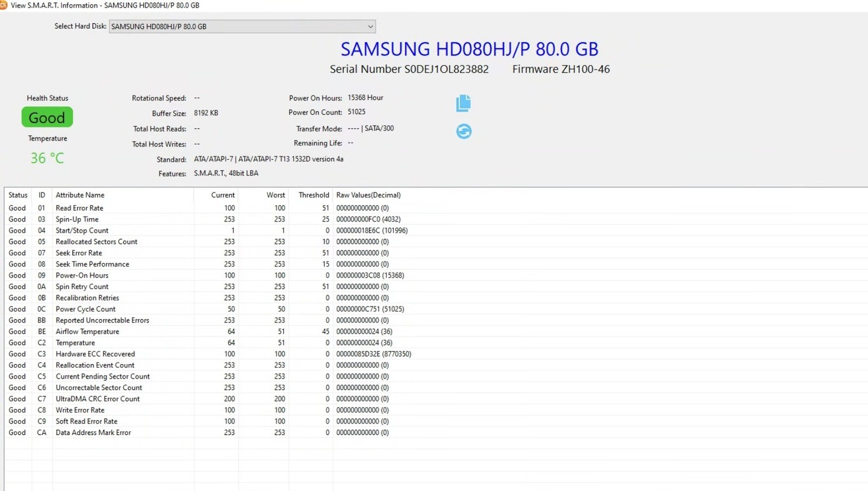Click the 15368 Hour power-on value

tap(365, 98)
